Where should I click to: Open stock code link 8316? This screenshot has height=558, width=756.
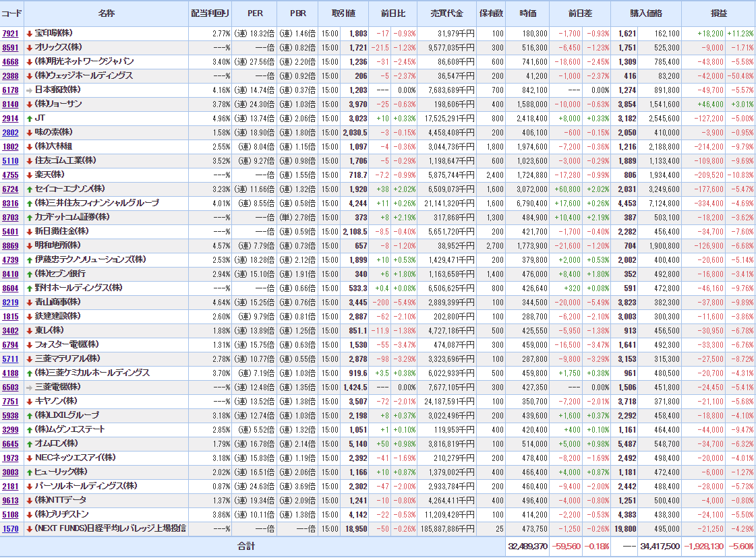(x=11, y=203)
